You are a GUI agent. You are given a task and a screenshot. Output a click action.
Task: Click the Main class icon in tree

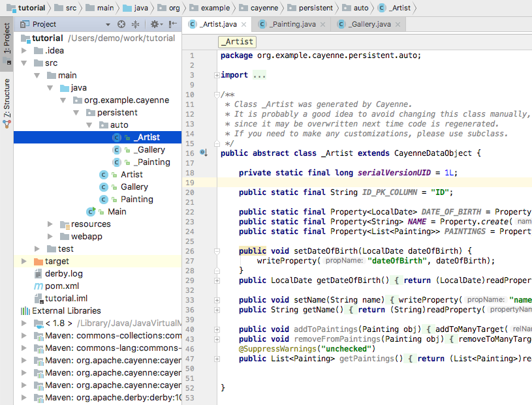click(91, 211)
